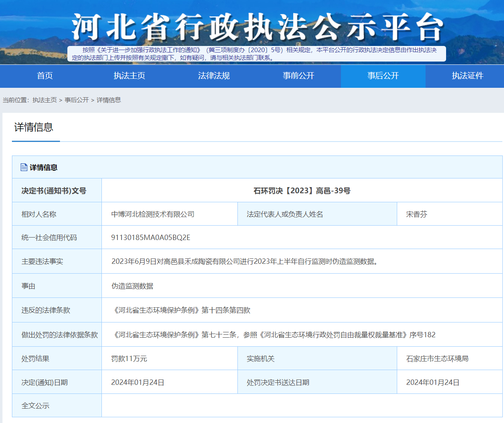Open the 执法证件 navigation item
Screen dimensions: 504x423
467,76
